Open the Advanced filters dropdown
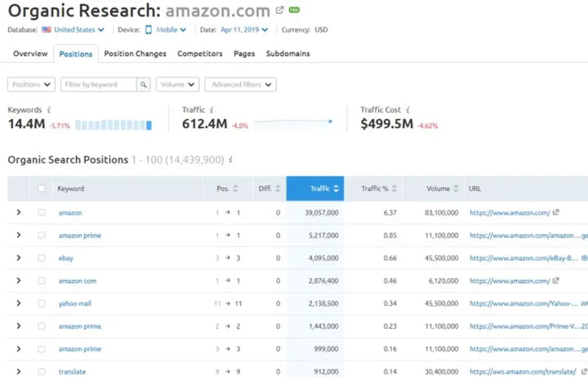588x377 pixels. (240, 85)
